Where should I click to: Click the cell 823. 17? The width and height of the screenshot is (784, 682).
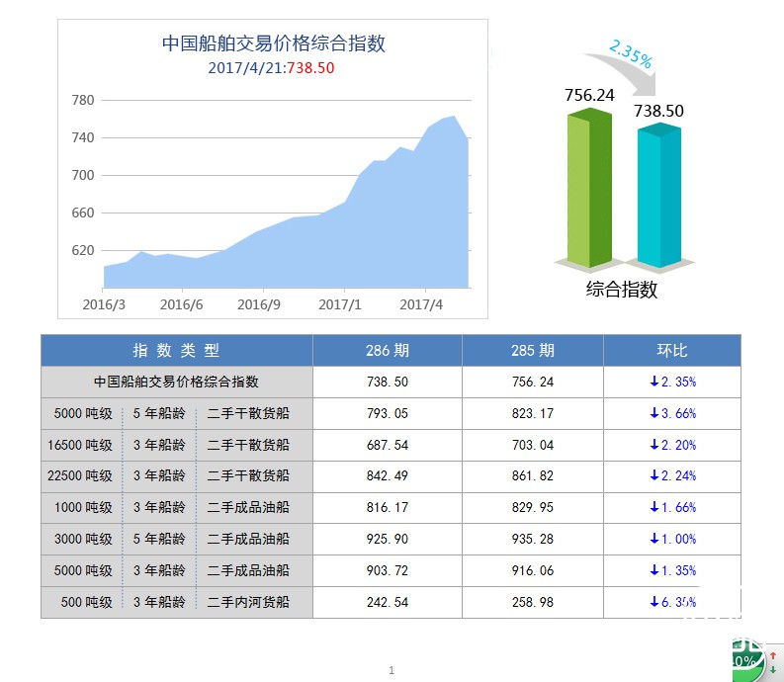point(533,413)
